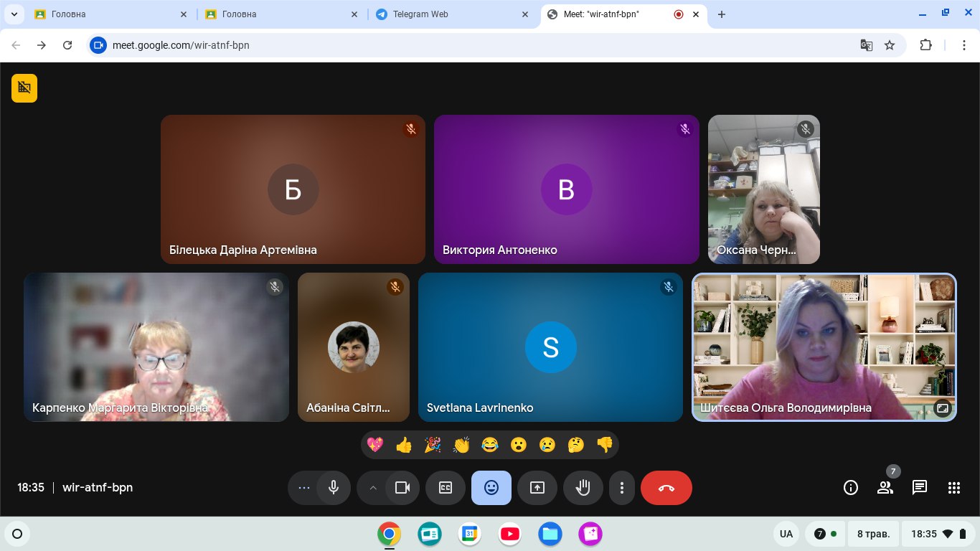Open more options vertical dots in call bar
Viewport: 980px width, 551px height.
pos(622,488)
